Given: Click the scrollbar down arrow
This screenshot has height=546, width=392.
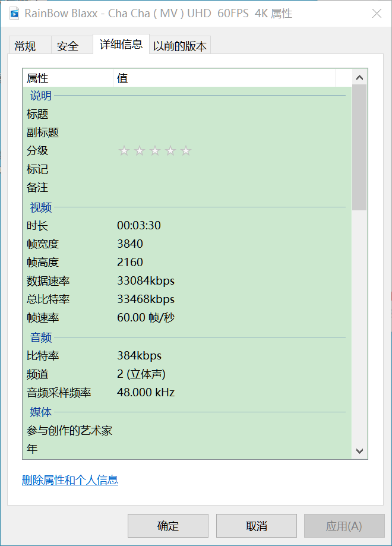Looking at the screenshot, I should pyautogui.click(x=359, y=451).
